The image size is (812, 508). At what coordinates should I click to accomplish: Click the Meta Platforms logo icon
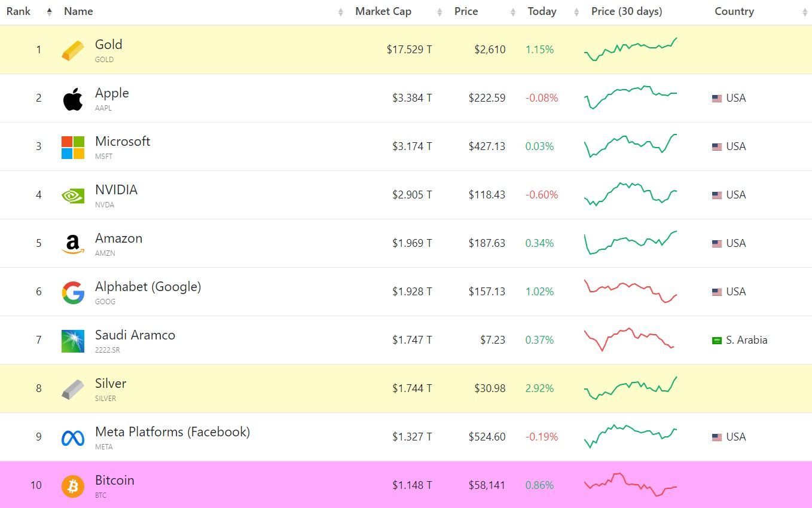[x=73, y=437]
